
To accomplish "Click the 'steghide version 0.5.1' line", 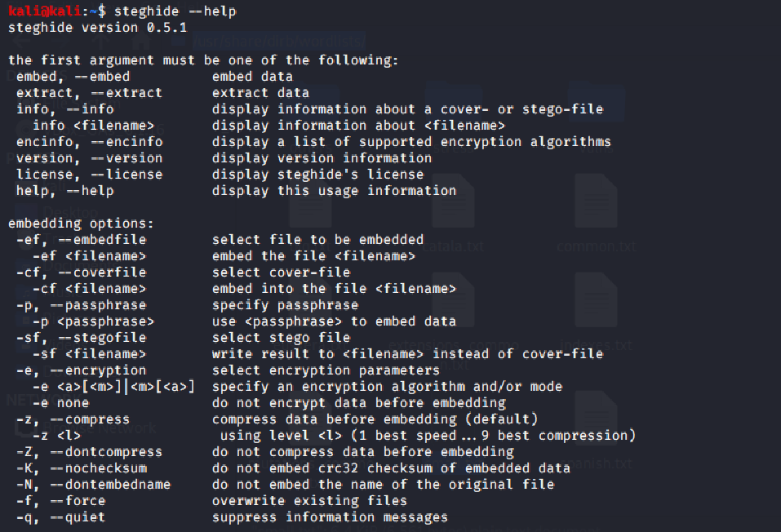I will click(x=97, y=28).
